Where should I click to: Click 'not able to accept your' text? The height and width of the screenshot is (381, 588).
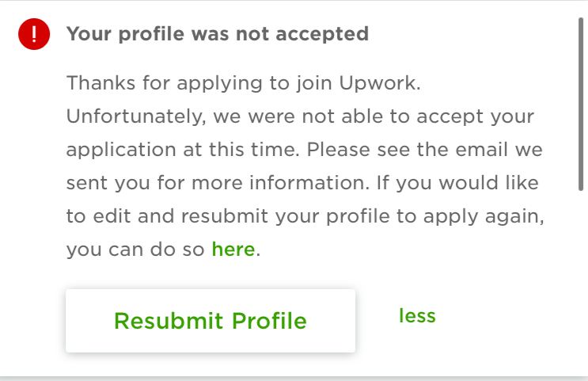click(418, 116)
